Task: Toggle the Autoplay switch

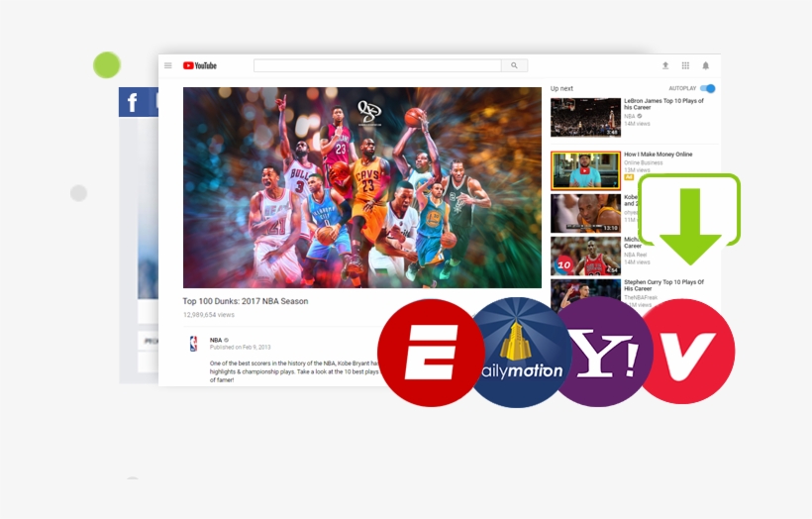Action: click(x=708, y=88)
